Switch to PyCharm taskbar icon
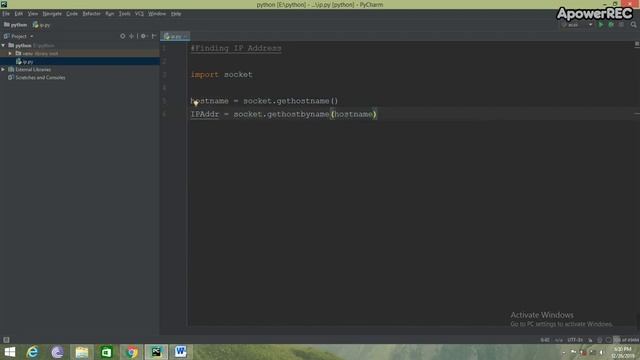This screenshot has width=640, height=360. click(x=156, y=352)
